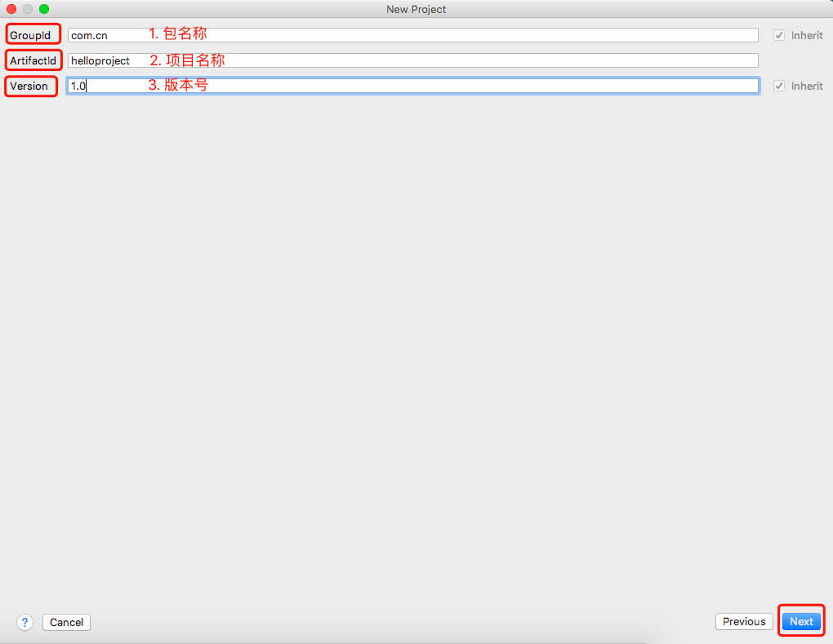
Task: Toggle Inherit checkbox for GroupId
Action: 779,35
